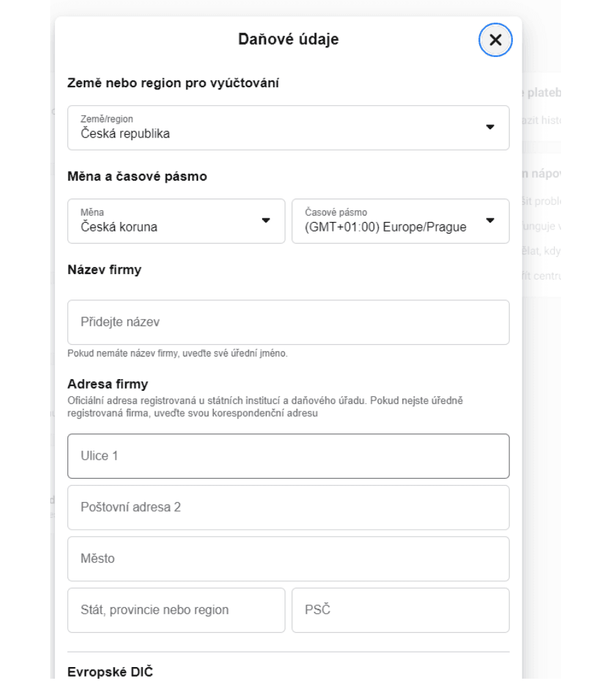This screenshot has width=594, height=700.
Task: Click the Země/region dropdown arrow icon
Action: tap(490, 127)
